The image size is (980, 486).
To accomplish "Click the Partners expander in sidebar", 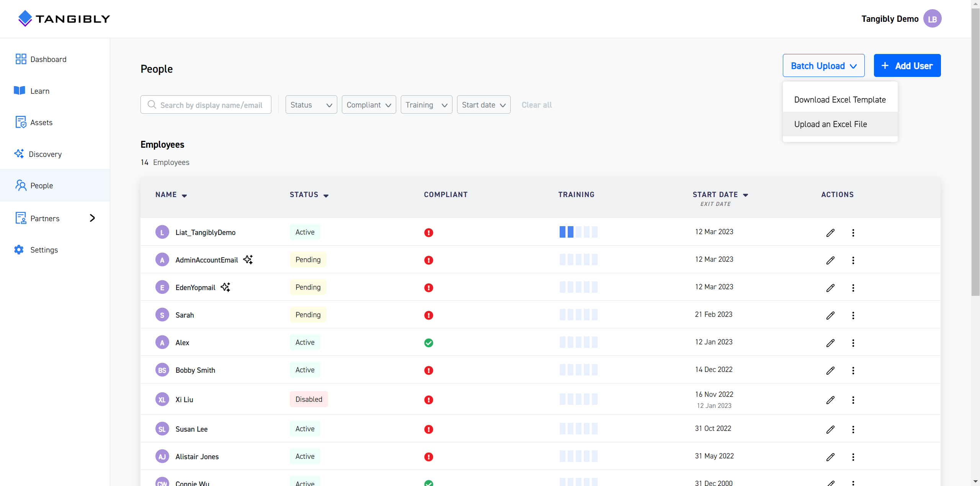I will click(x=93, y=218).
